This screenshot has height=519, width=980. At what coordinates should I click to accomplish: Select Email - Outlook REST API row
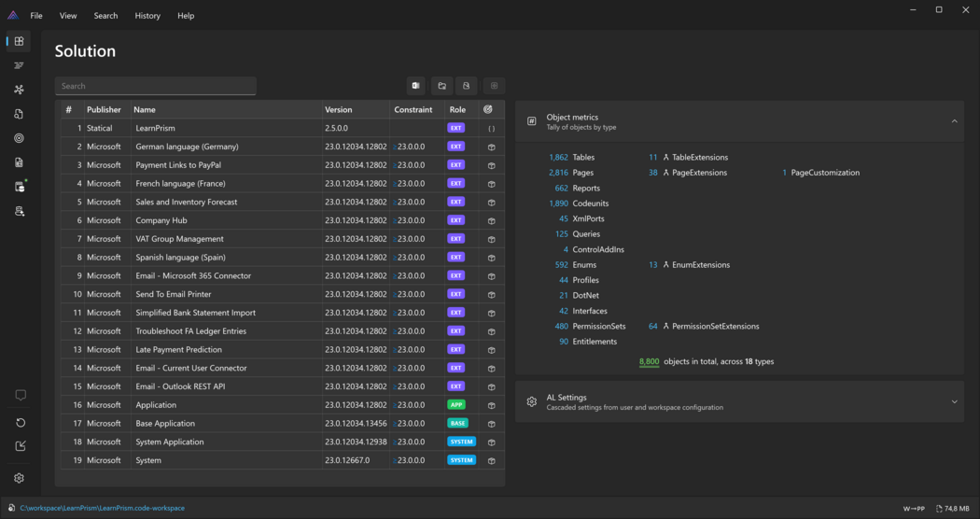283,386
